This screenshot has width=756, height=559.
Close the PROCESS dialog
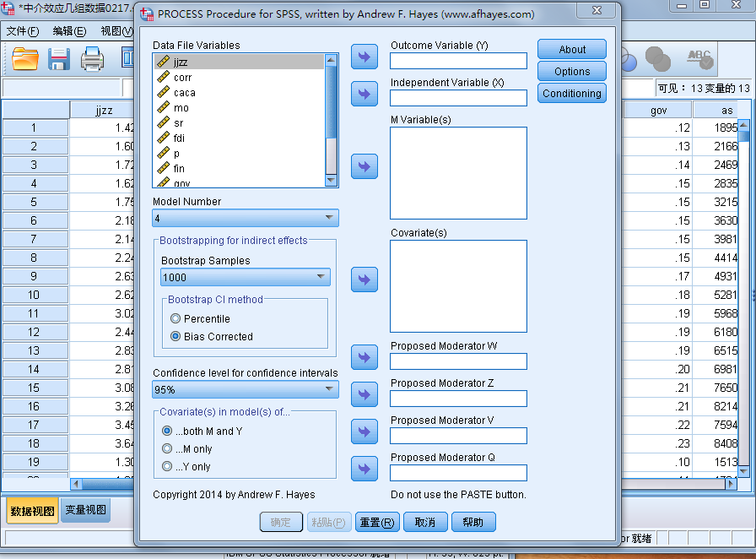click(597, 10)
